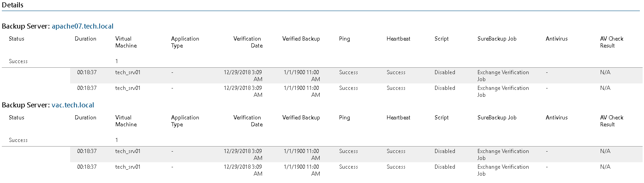This screenshot has width=644, height=183.
Task: Click AV Check Result header in first table
Action: coord(612,42)
